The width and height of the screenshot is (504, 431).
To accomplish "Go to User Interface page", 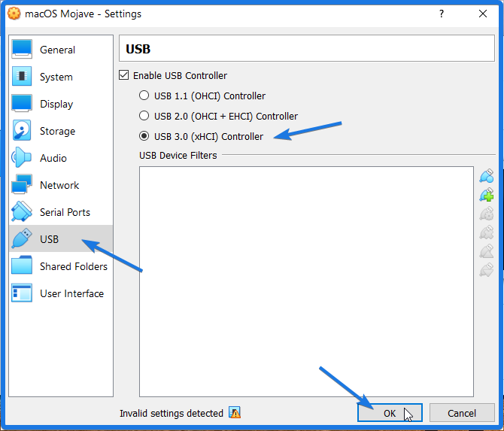I will (61, 293).
